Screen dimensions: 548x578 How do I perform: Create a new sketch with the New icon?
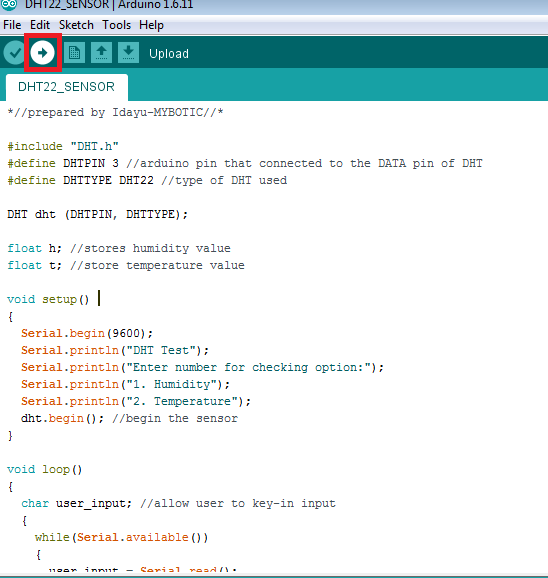[x=74, y=53]
